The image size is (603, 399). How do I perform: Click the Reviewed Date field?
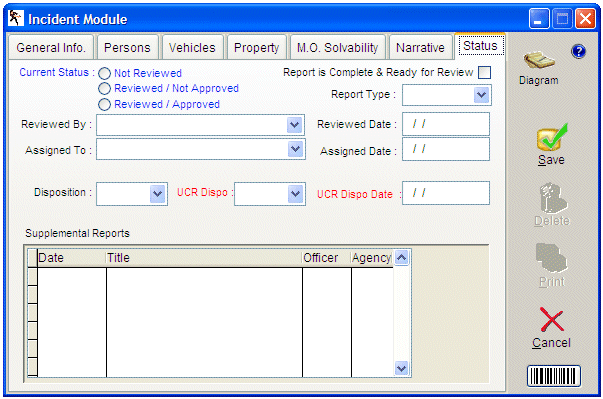click(x=446, y=124)
